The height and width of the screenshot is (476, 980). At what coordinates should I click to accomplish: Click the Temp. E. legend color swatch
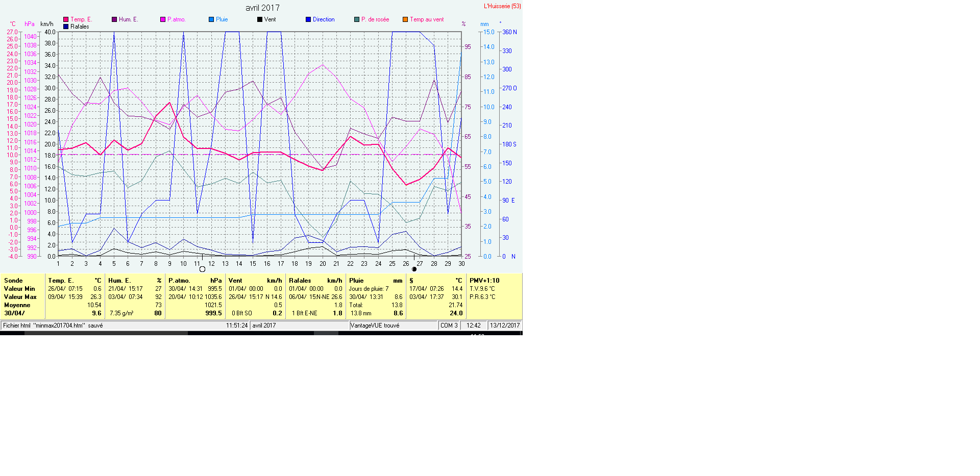[x=66, y=19]
